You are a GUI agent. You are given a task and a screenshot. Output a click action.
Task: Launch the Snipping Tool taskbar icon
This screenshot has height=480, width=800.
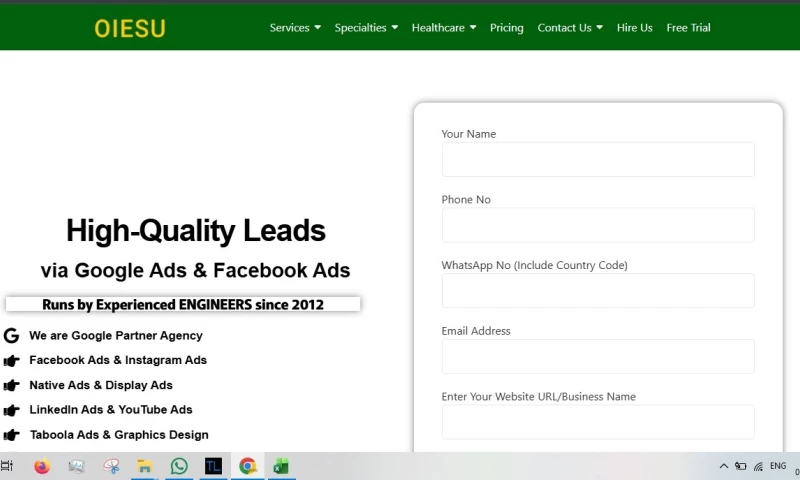pyautogui.click(x=111, y=466)
